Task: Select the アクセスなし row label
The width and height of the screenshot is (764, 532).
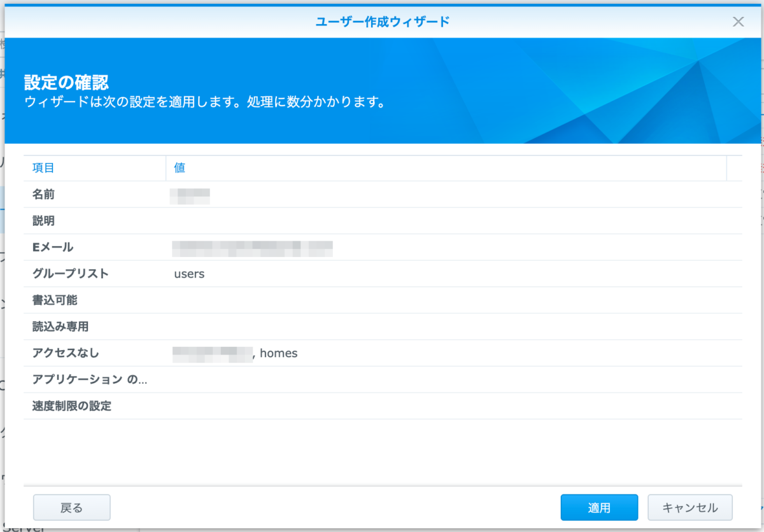Action: (66, 353)
